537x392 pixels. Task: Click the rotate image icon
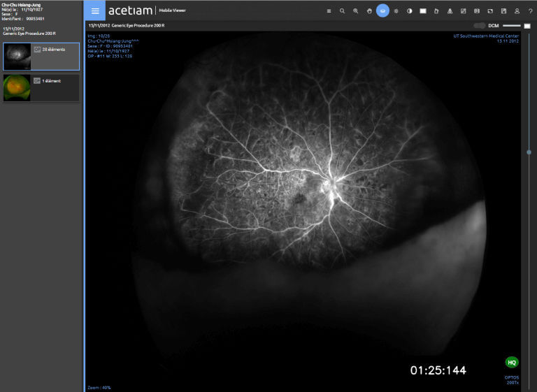[x=436, y=11]
